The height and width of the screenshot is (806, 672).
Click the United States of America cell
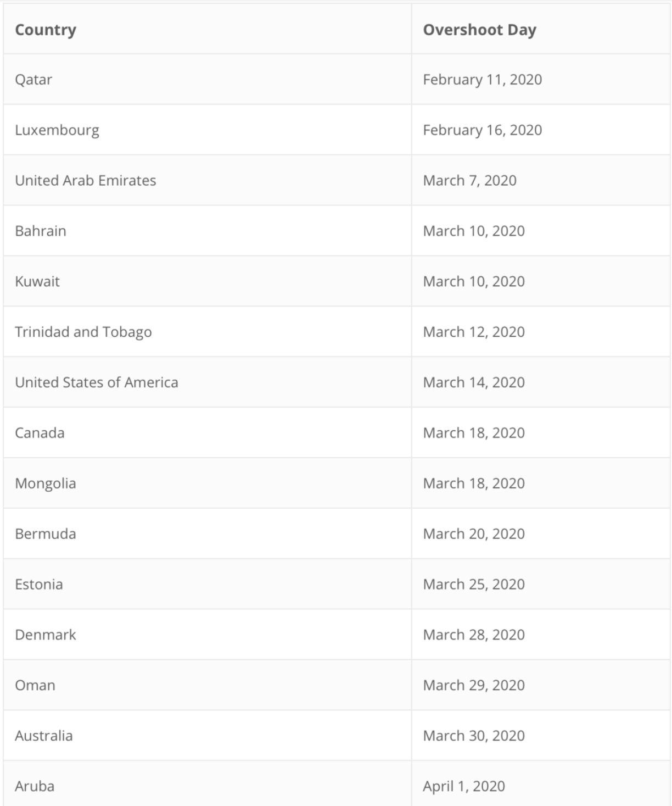[97, 383]
